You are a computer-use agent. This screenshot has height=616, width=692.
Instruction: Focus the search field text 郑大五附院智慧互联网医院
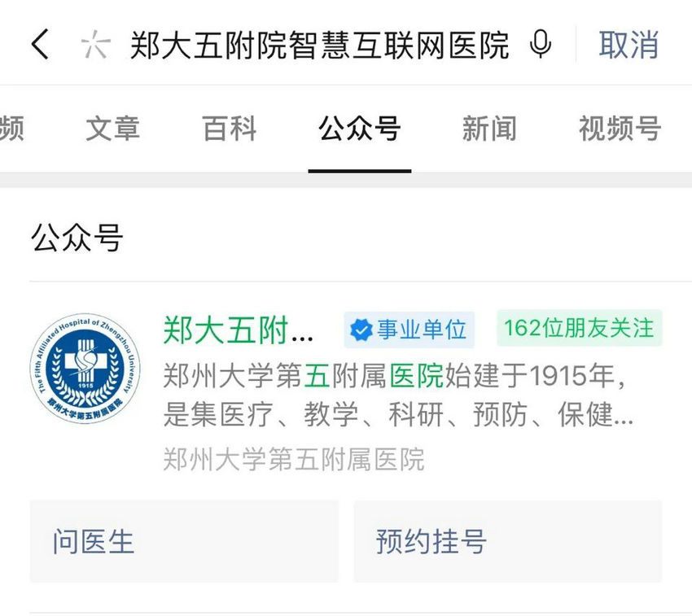[x=320, y=45]
